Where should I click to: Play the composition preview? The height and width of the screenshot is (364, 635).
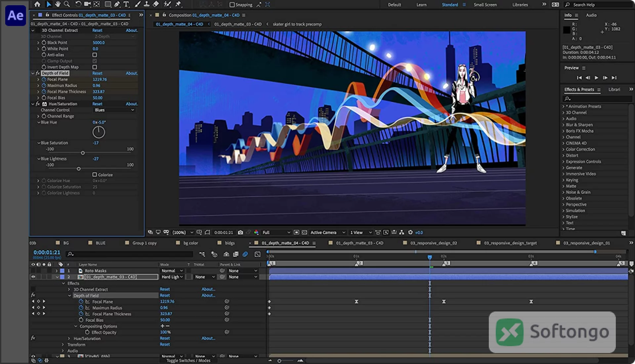596,78
